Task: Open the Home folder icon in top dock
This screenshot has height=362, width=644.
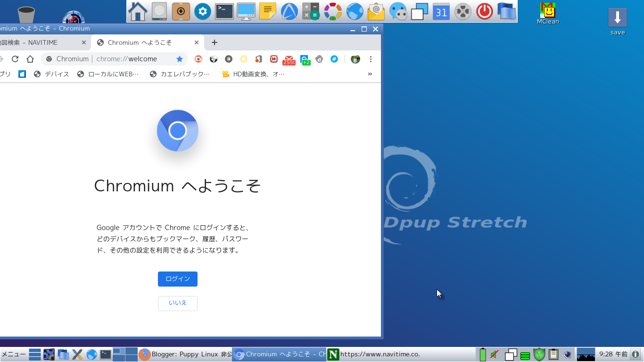Action: click(x=138, y=11)
